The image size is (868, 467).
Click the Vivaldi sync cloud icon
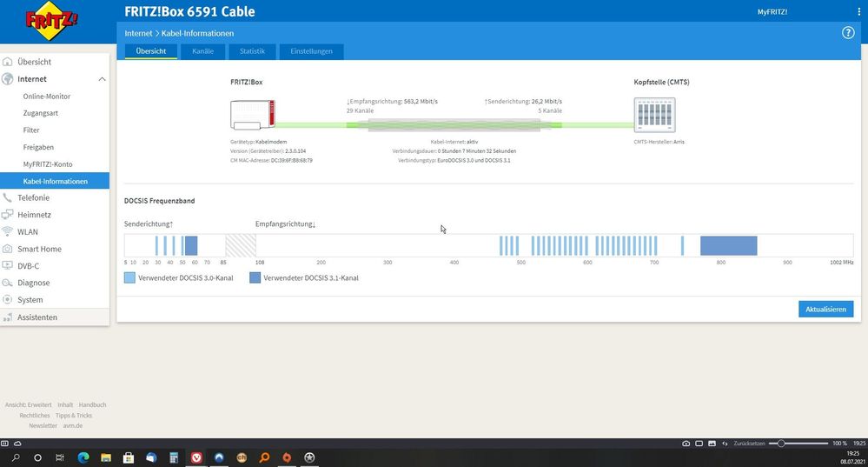point(17,444)
